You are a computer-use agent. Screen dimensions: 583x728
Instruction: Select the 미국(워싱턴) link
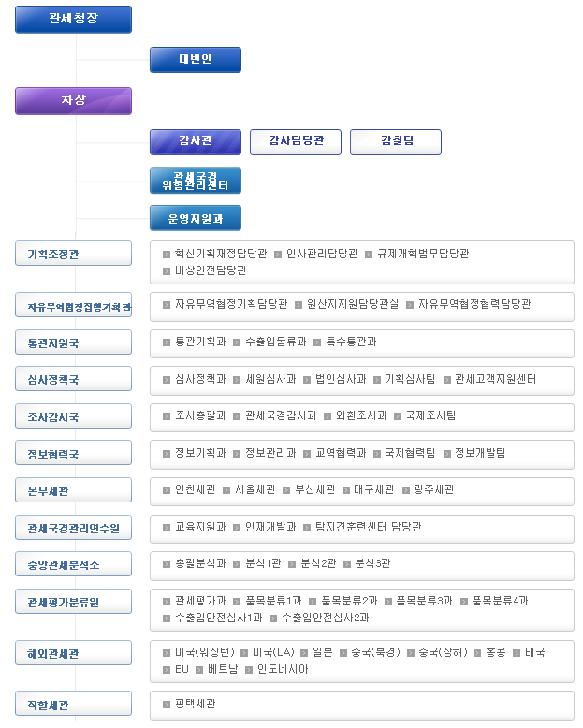[x=205, y=652]
